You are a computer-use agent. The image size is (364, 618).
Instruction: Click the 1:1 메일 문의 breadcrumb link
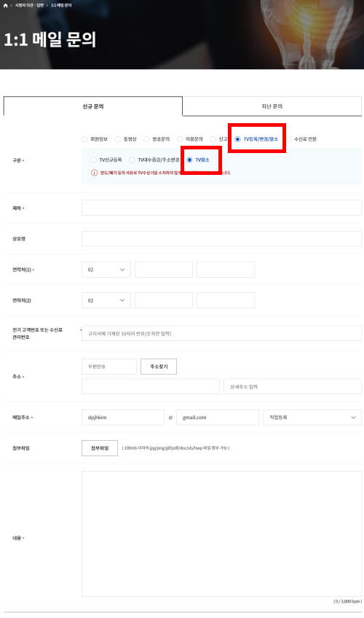[61, 6]
